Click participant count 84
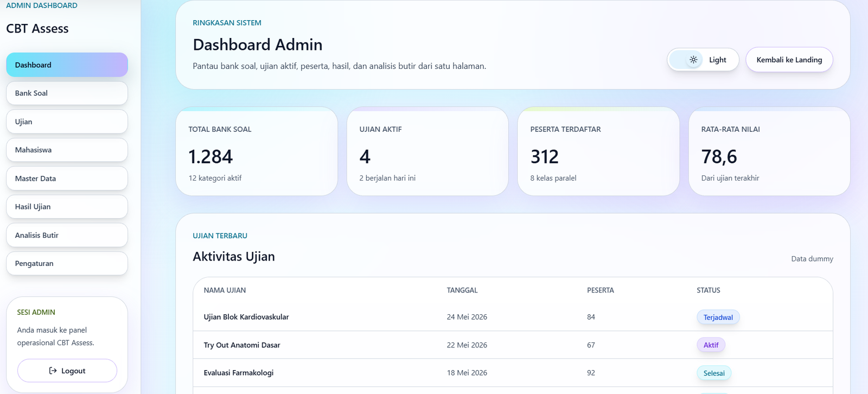Viewport: 868px width, 394px height. pos(591,317)
